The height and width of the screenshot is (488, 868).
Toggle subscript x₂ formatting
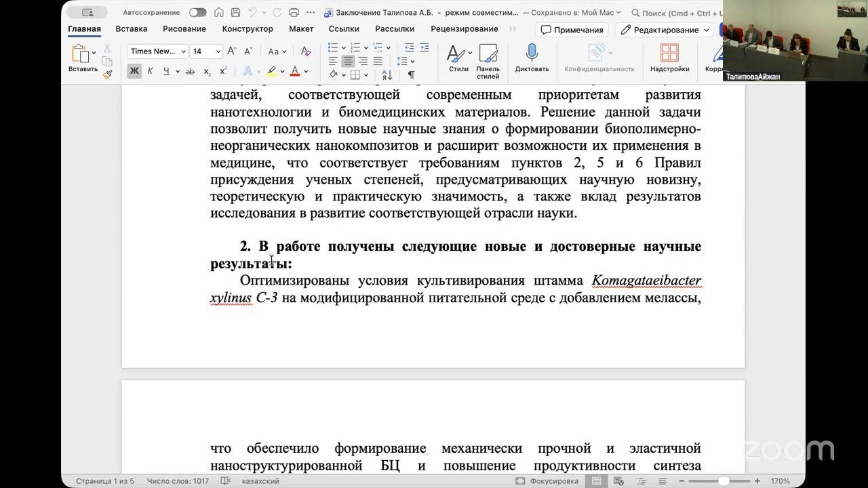207,71
